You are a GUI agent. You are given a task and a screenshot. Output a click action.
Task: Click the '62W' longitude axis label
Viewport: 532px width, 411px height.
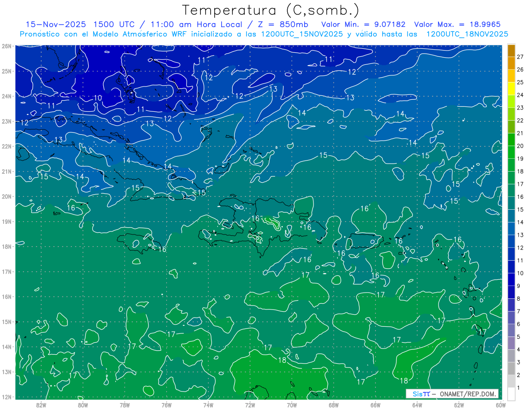pyautogui.click(x=459, y=405)
